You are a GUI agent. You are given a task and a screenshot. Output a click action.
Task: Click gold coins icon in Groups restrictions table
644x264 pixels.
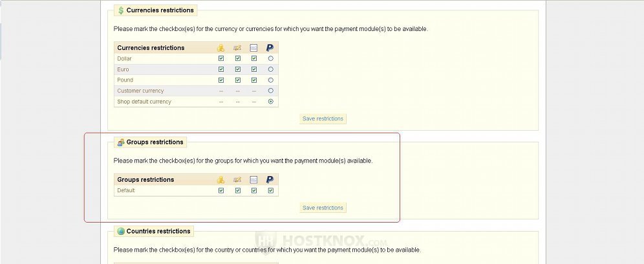coord(221,180)
